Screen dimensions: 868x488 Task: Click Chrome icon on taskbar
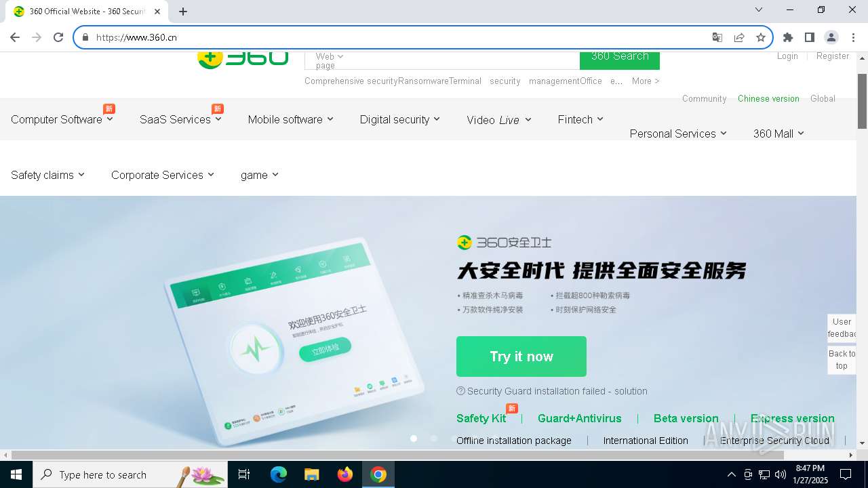point(378,474)
